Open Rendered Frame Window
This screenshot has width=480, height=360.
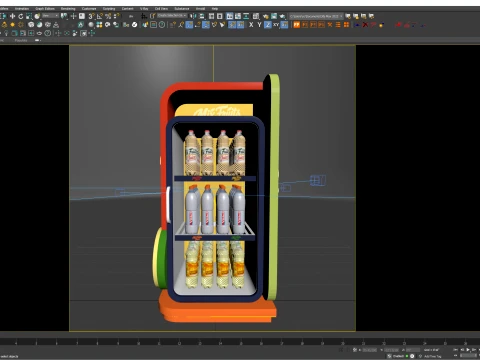274,16
